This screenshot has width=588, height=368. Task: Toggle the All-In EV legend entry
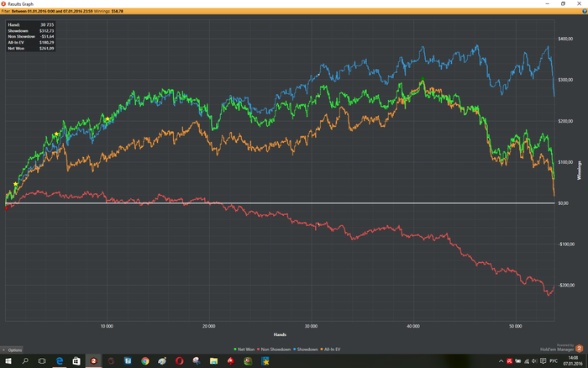pos(330,350)
